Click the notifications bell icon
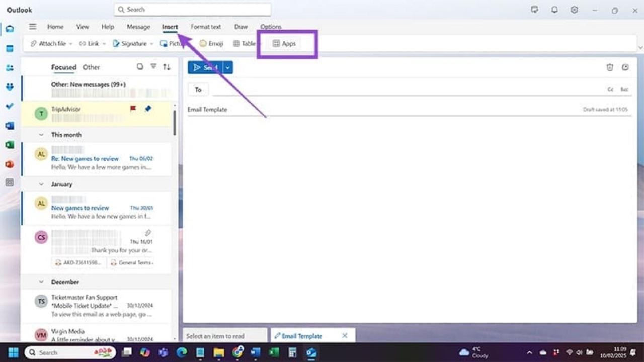Viewport: 644px width, 362px height. pyautogui.click(x=554, y=10)
